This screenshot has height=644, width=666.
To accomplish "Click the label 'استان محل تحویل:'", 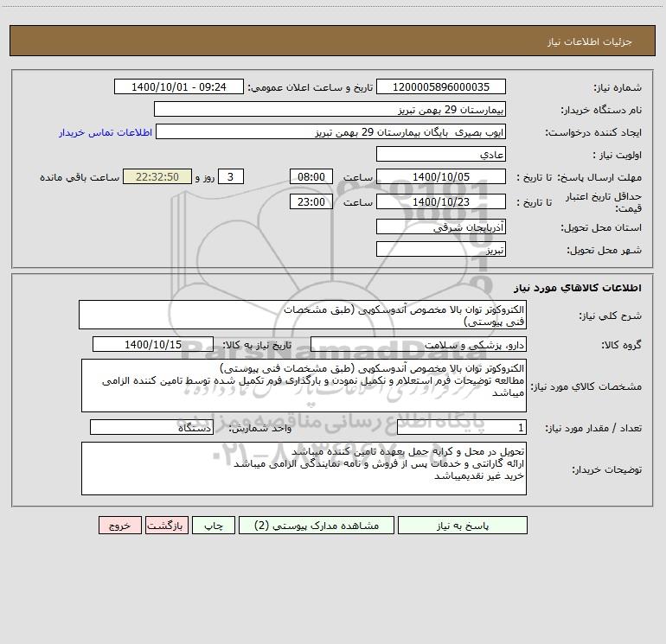I will (x=601, y=227).
